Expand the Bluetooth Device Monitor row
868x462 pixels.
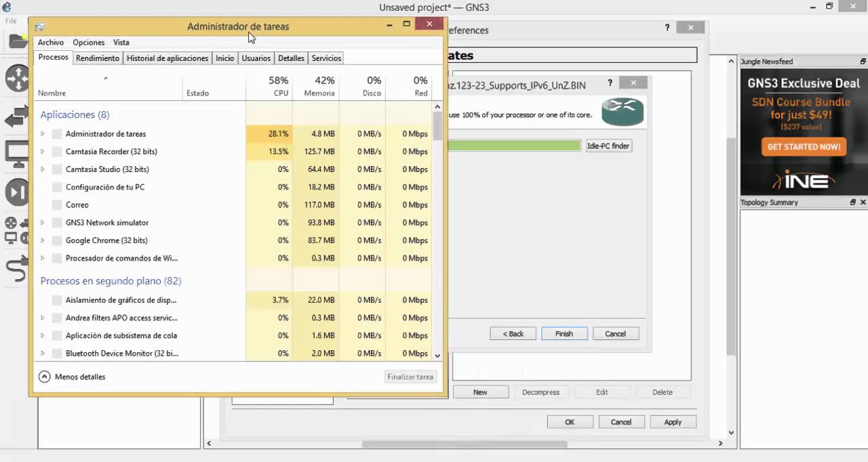[x=42, y=354]
